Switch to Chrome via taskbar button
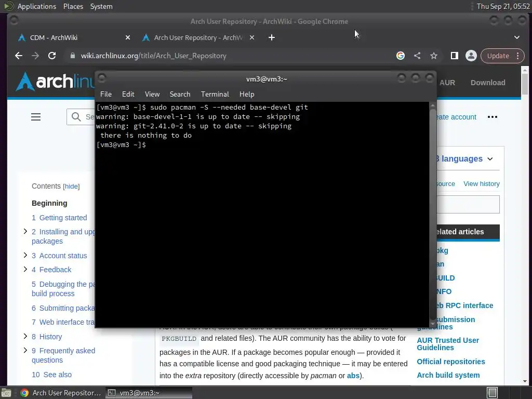This screenshot has width=532, height=399. 61,393
